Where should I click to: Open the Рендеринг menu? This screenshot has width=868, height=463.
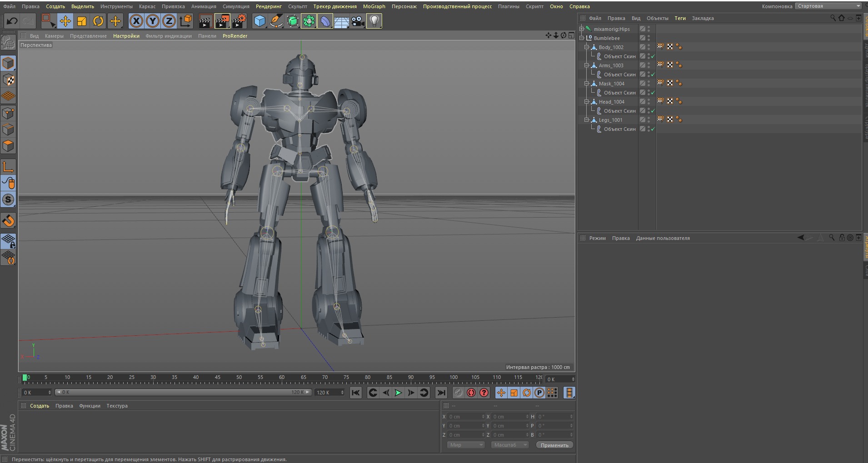tap(269, 6)
